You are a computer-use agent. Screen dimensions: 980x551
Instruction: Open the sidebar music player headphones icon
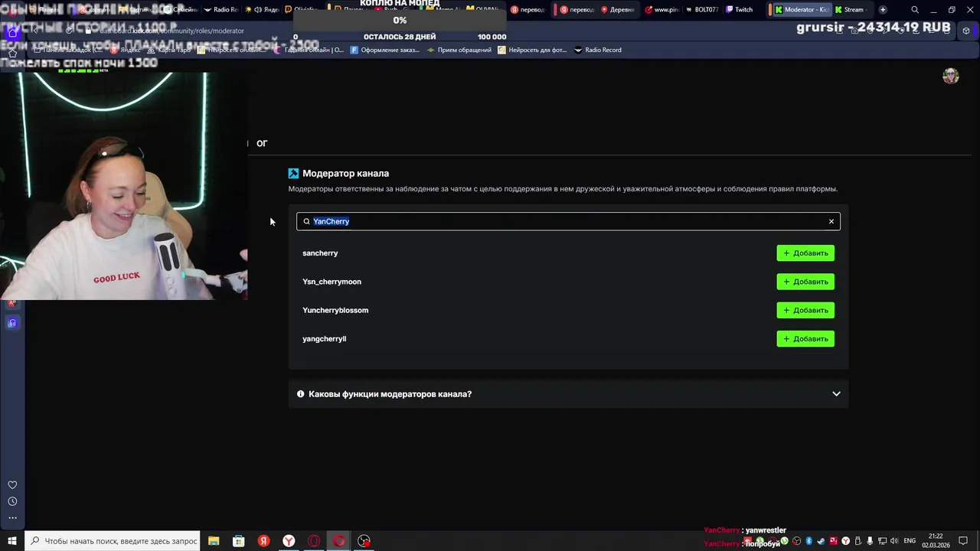coord(12,323)
